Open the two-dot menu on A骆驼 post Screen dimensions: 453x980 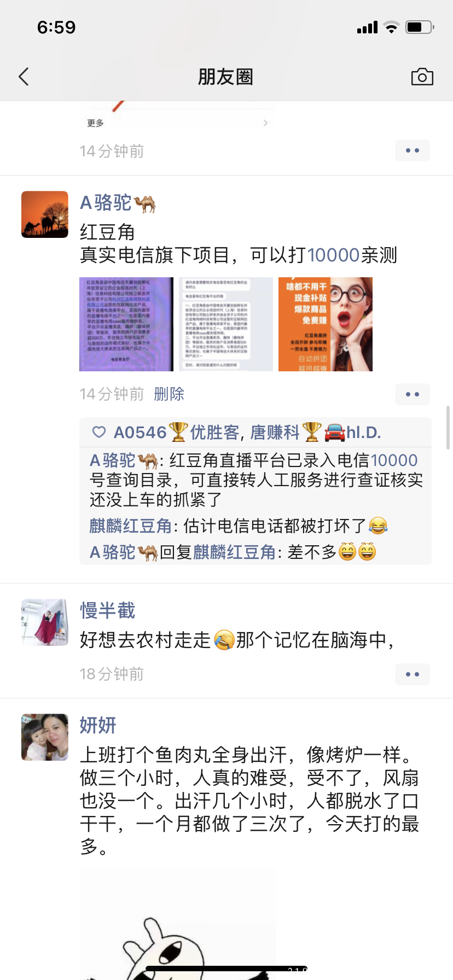tap(413, 394)
